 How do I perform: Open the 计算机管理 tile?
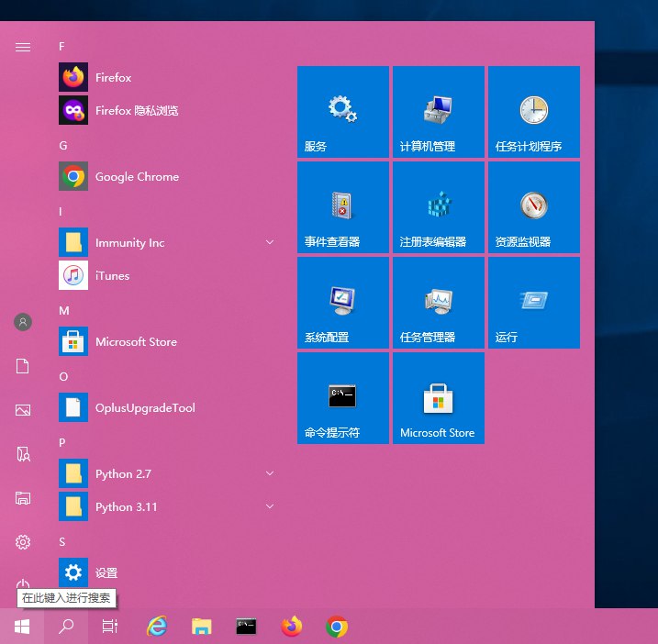click(439, 112)
